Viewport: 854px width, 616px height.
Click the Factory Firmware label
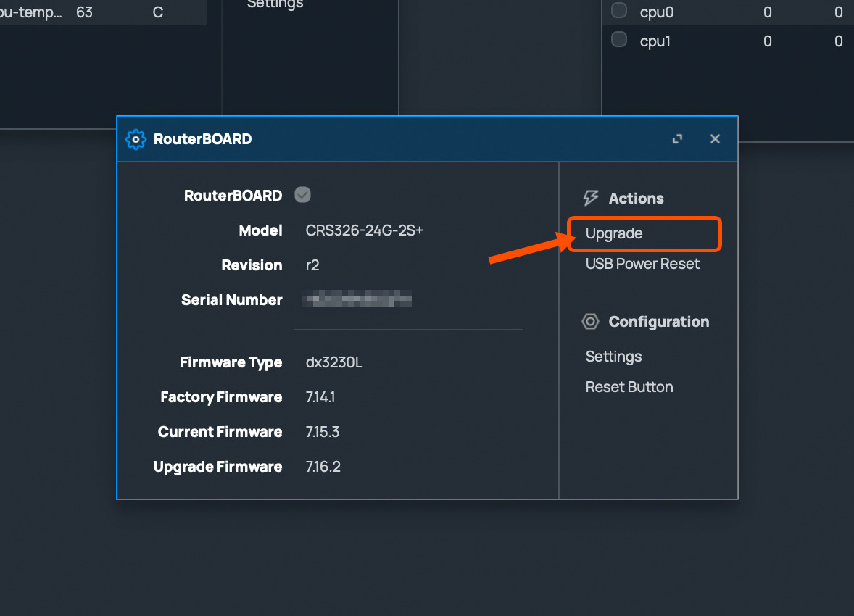click(x=221, y=398)
